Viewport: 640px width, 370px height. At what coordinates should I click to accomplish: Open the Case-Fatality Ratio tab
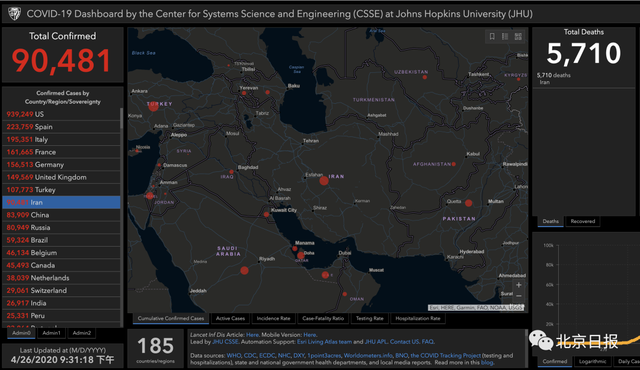coord(323,318)
